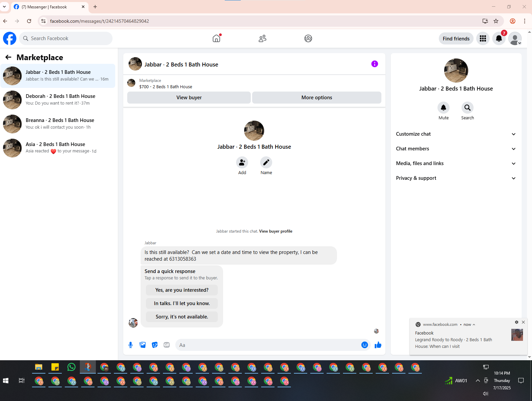Choose a GIF
Screen dimensions: 532x401
pyautogui.click(x=167, y=345)
